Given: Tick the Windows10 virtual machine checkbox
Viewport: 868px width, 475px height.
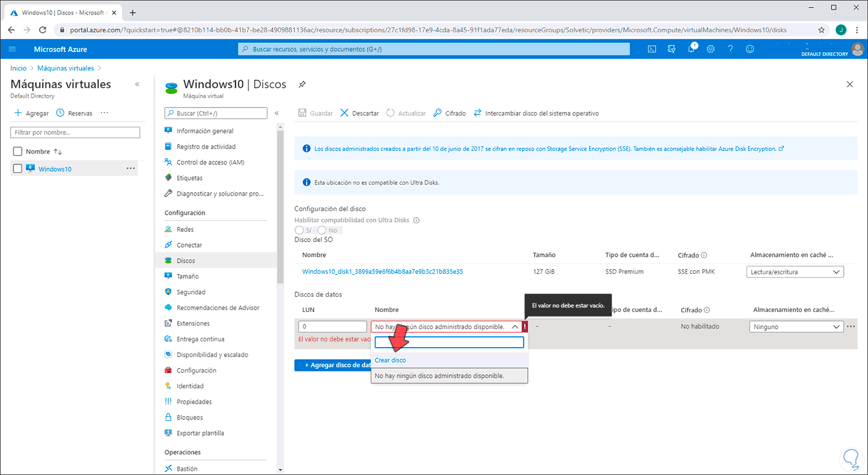Looking at the screenshot, I should (17, 168).
